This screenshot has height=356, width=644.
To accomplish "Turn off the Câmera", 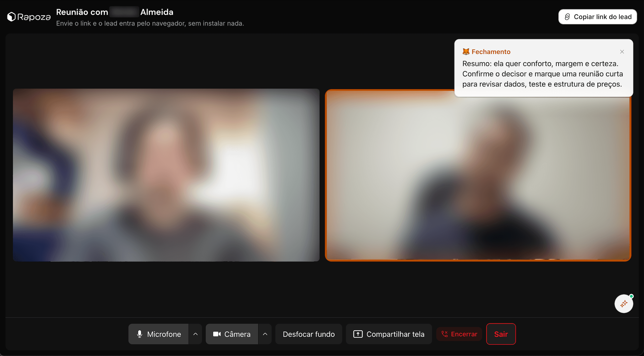I will coord(232,334).
